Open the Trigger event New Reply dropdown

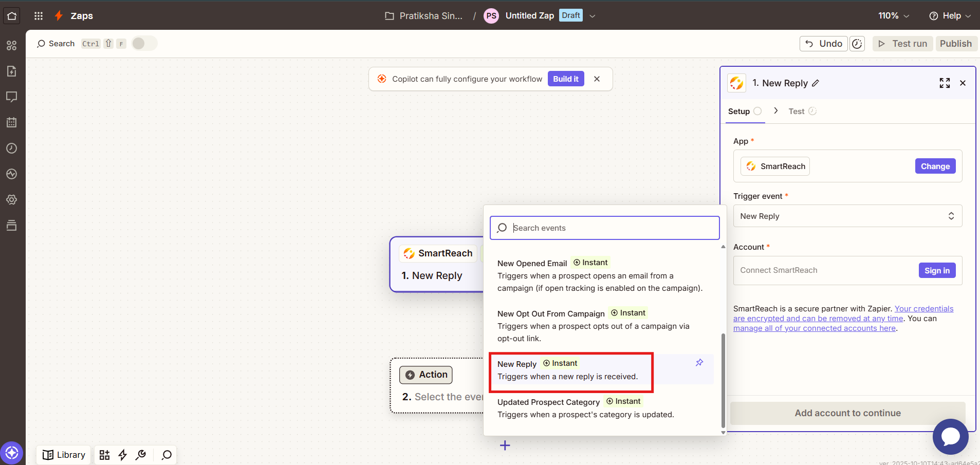(847, 216)
